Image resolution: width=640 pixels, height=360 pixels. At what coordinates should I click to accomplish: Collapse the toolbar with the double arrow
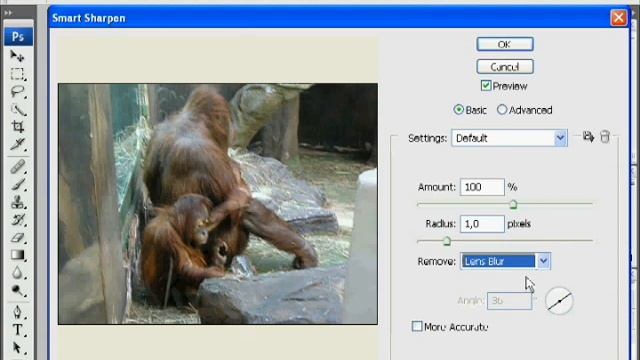point(8,13)
